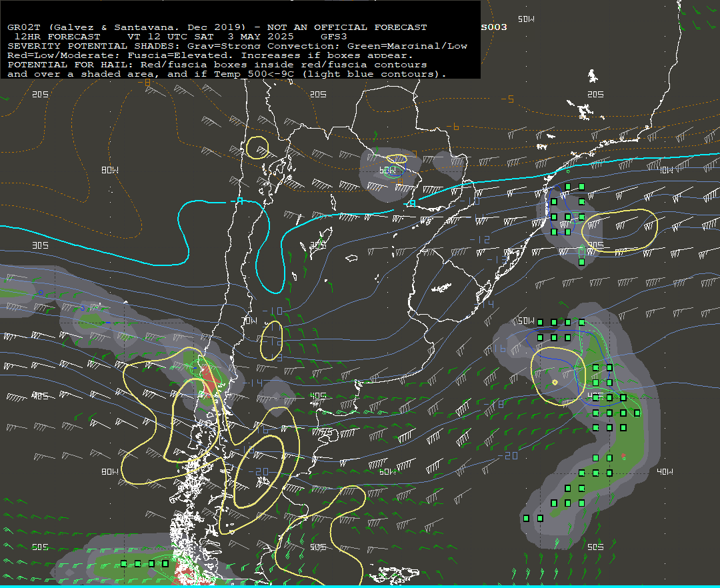
Task: Click "Red=Low/Moderate:" legend entry
Action: point(64,55)
